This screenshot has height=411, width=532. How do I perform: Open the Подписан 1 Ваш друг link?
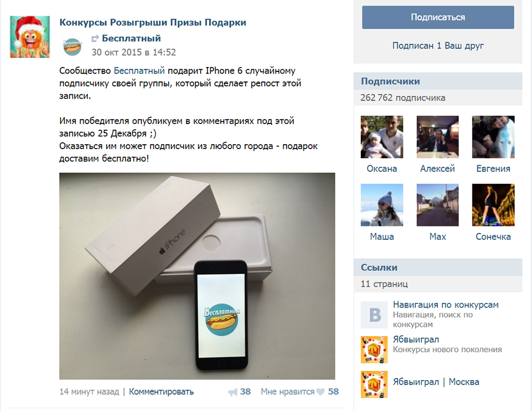pyautogui.click(x=438, y=45)
